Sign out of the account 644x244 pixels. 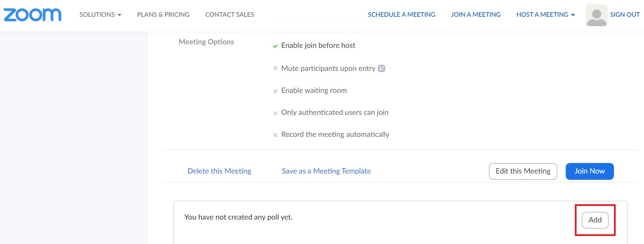click(x=625, y=15)
